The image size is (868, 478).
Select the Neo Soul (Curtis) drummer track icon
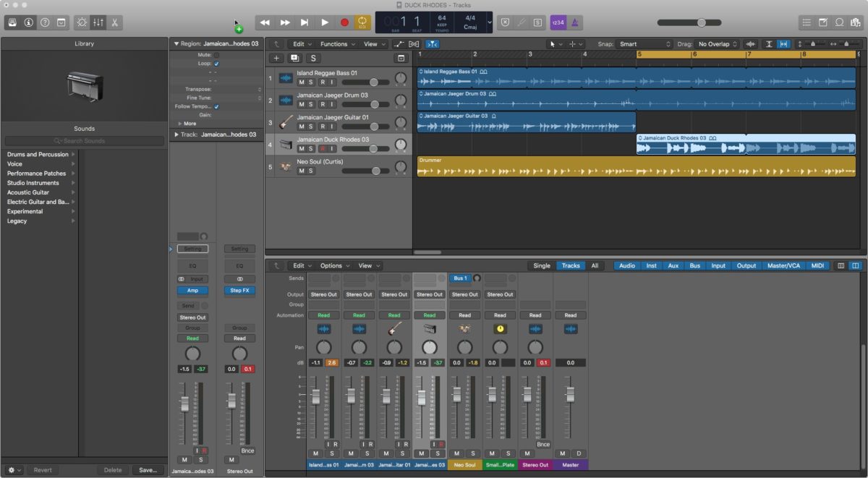(x=286, y=166)
